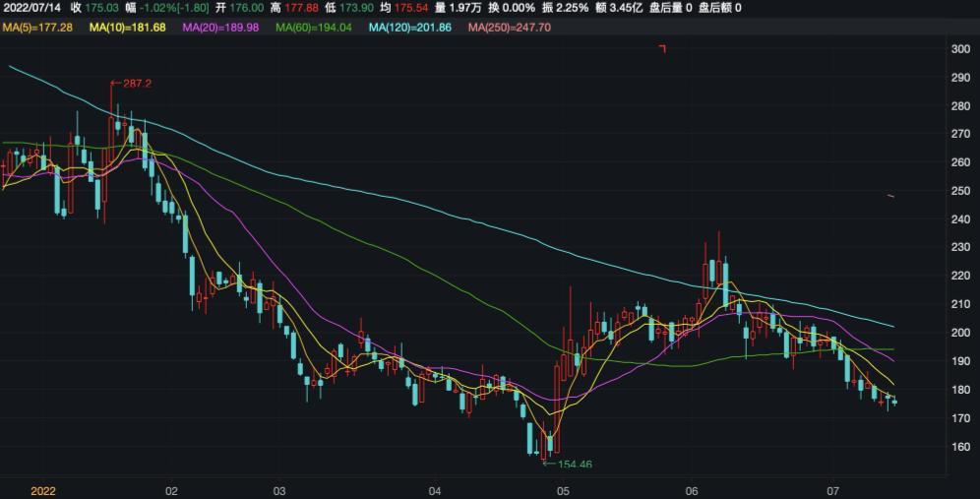This screenshot has width=980, height=499.
Task: Click the low price 低 173.90
Action: click(x=348, y=8)
